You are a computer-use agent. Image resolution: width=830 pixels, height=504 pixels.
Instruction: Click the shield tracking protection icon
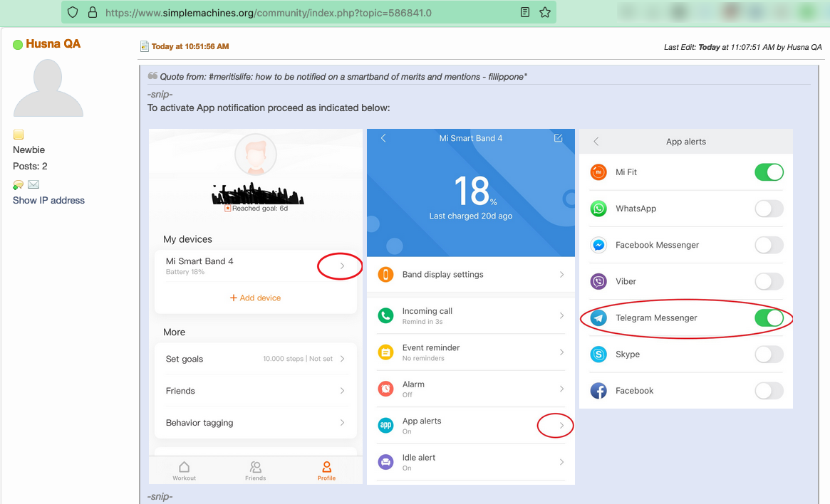point(73,12)
